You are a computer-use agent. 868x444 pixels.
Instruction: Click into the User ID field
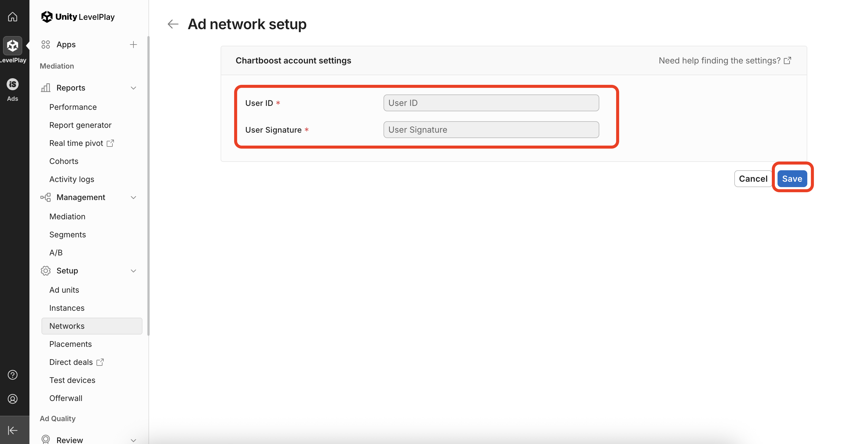pyautogui.click(x=491, y=103)
